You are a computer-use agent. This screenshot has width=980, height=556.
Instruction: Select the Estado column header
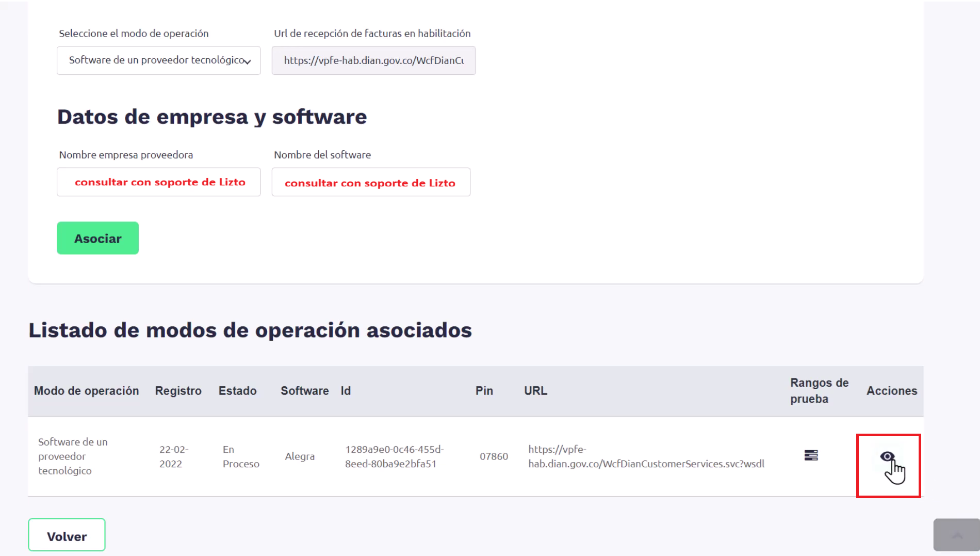pos(238,391)
